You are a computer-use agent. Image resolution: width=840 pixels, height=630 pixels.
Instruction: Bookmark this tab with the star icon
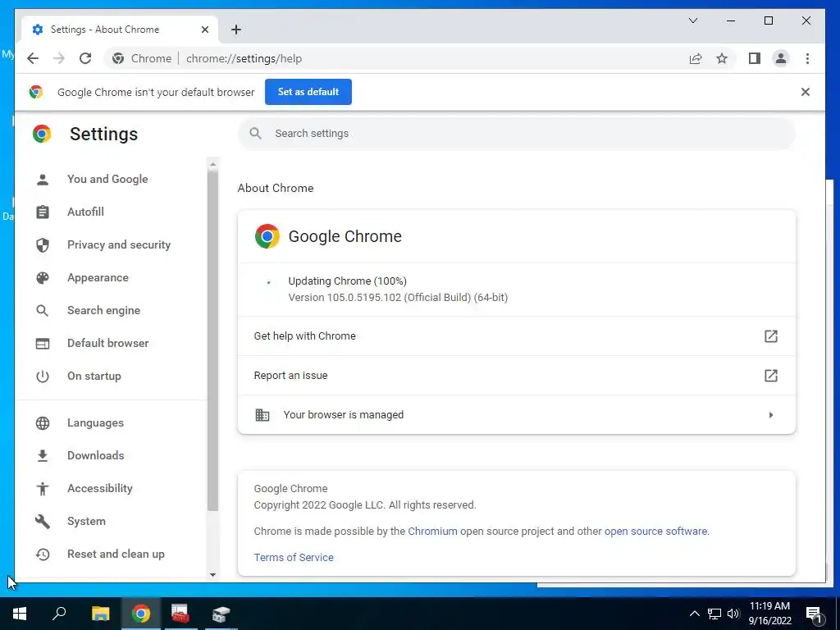(722, 58)
